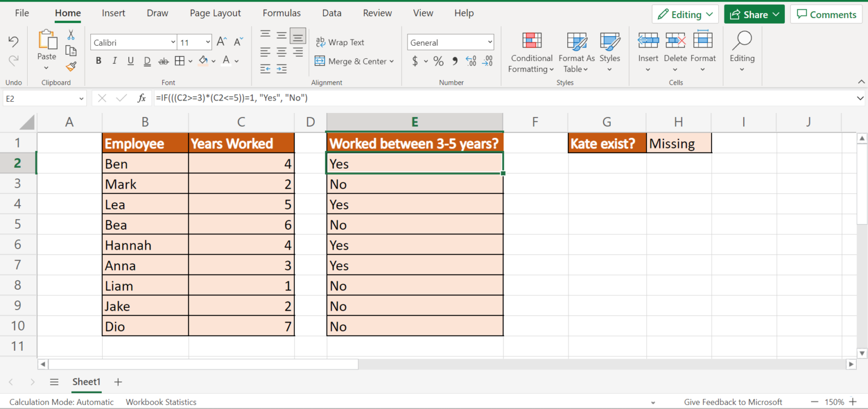This screenshot has width=868, height=409.
Task: Open the Fill Color swatch button
Action: coord(203,61)
